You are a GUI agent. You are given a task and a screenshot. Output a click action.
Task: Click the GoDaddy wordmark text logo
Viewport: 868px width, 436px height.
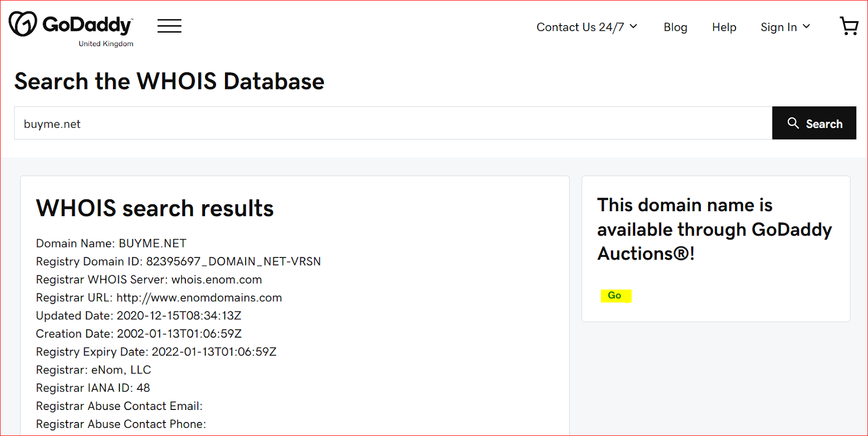tap(87, 24)
